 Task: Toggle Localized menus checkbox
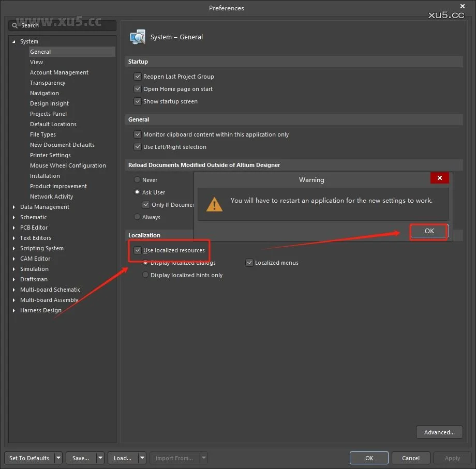click(x=249, y=263)
